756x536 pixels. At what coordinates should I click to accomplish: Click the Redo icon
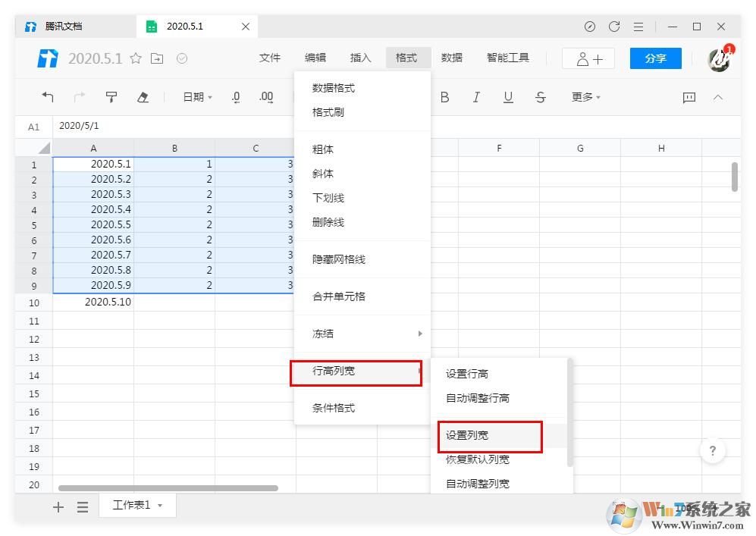click(79, 97)
